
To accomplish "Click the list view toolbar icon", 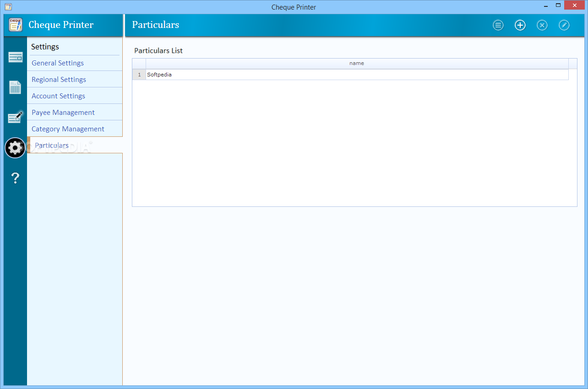I will click(x=498, y=25).
